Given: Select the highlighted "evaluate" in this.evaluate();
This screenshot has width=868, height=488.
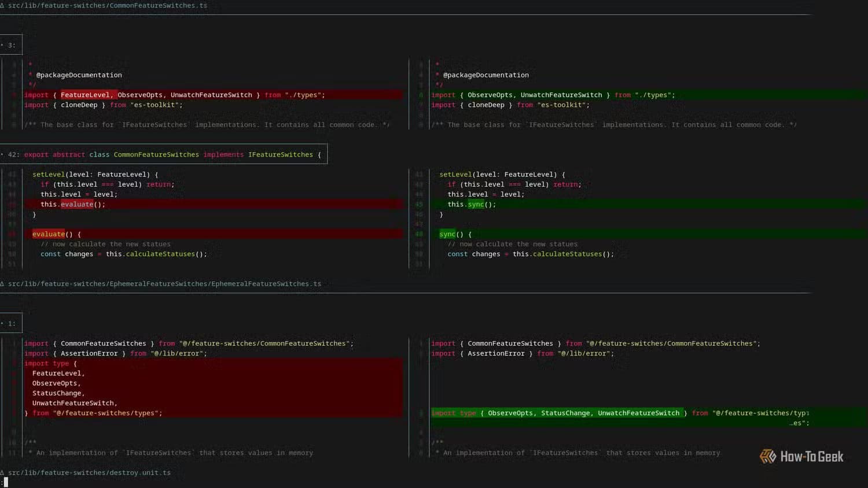Looking at the screenshot, I should tap(77, 204).
